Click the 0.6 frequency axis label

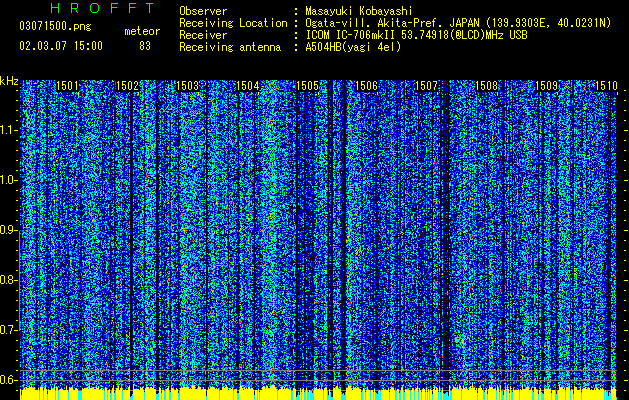pyautogui.click(x=8, y=380)
